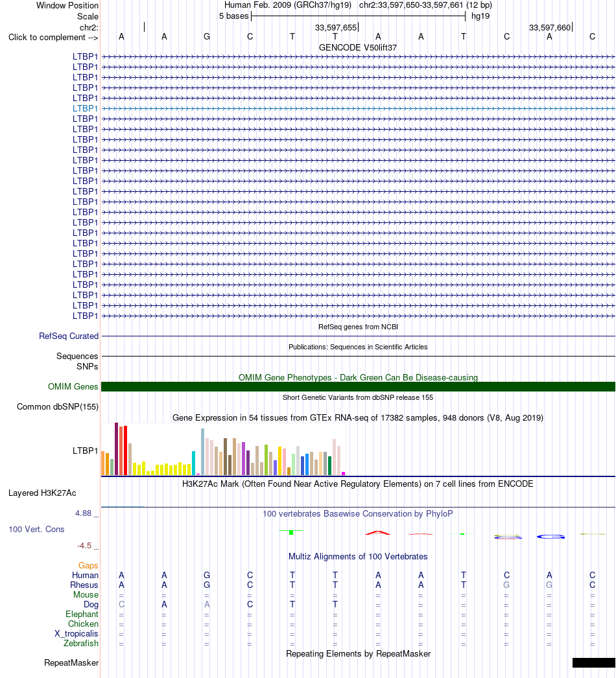
Task: Click the SNPs track label
Action: pos(88,366)
